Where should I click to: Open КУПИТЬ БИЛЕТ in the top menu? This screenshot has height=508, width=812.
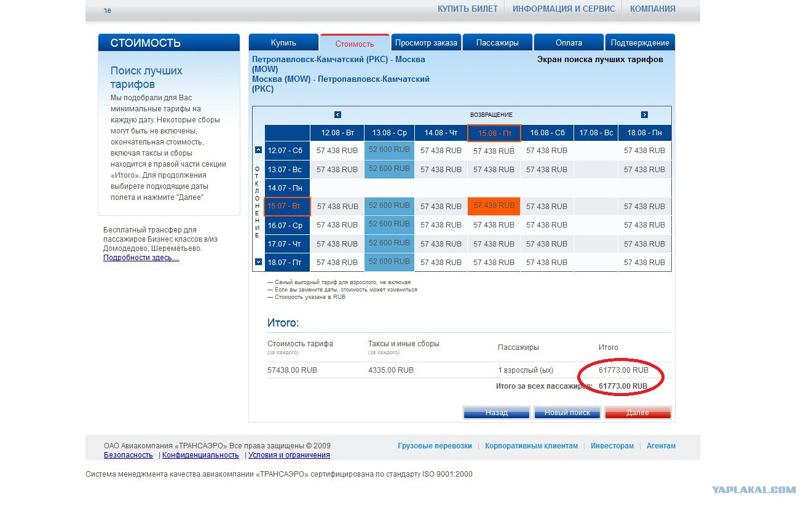pyautogui.click(x=468, y=9)
